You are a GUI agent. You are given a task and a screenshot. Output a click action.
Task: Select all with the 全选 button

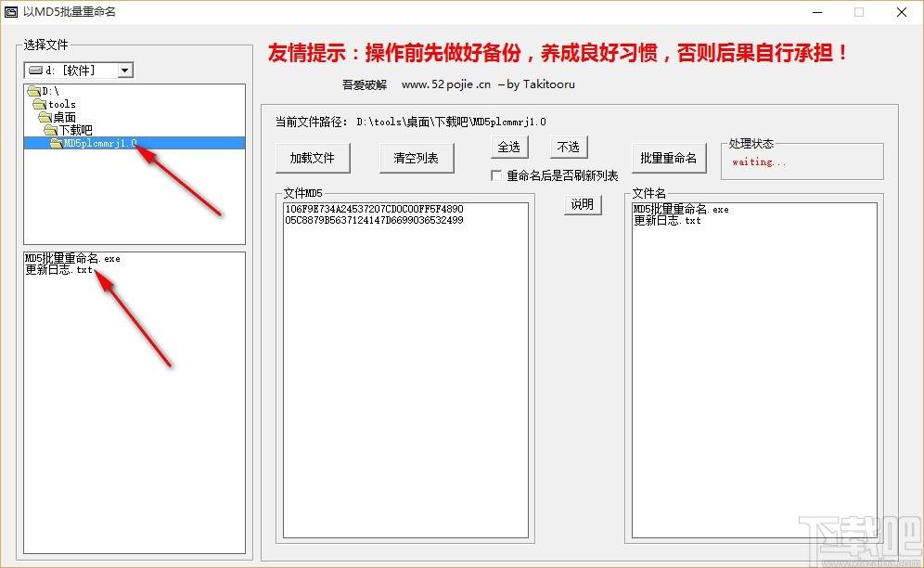coord(509,147)
